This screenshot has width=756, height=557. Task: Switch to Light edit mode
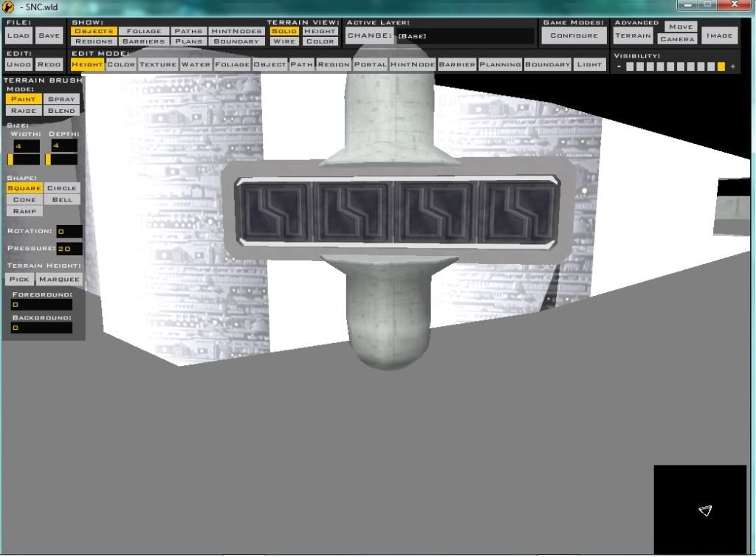[x=589, y=64]
